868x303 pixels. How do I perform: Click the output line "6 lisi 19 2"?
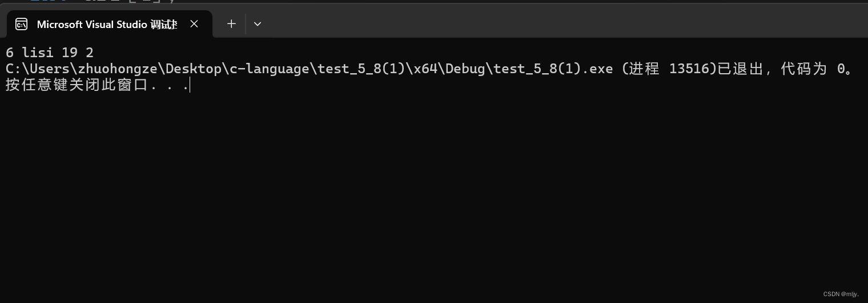[x=50, y=53]
